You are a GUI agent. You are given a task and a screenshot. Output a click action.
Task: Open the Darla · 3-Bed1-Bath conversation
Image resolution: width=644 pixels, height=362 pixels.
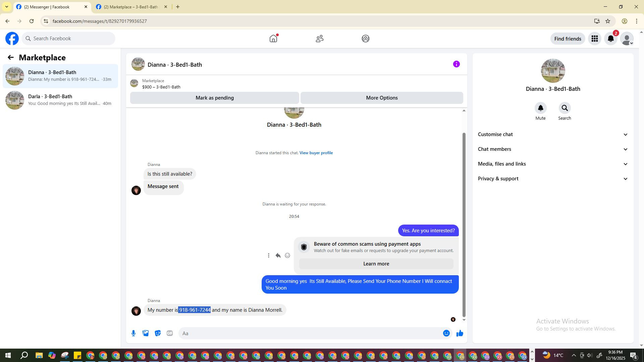(x=60, y=100)
